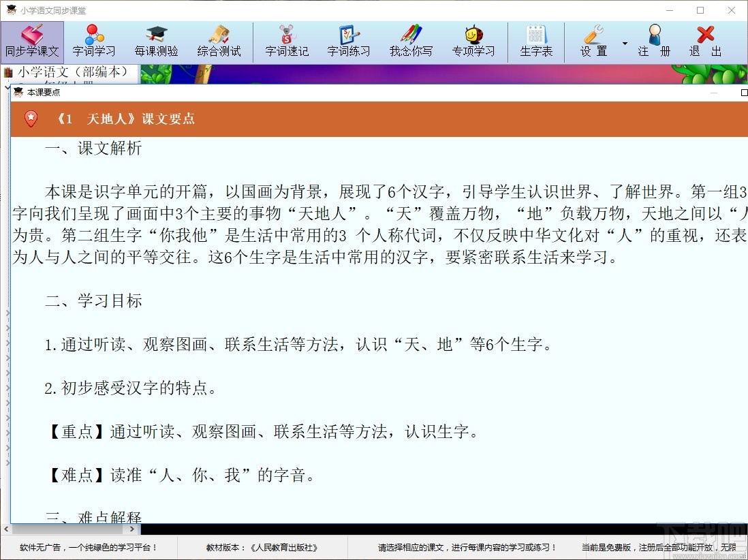Select the 每课测验 lesson quiz icon
This screenshot has height=560, width=748.
pos(157,41)
